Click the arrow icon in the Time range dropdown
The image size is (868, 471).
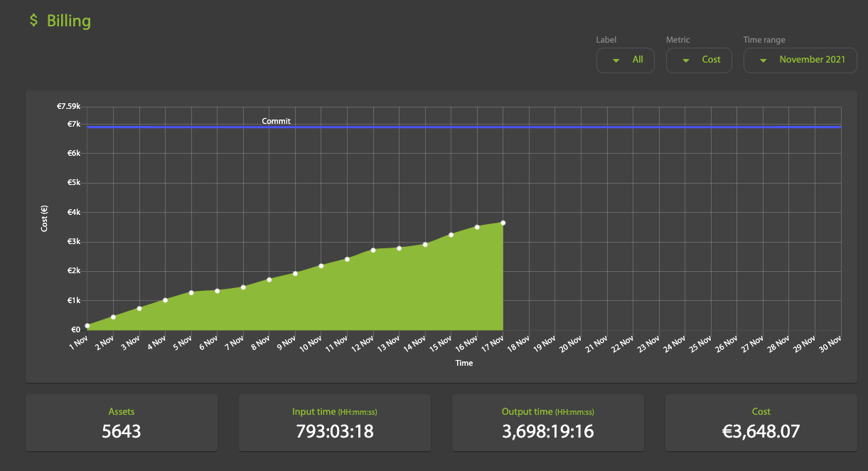tap(763, 60)
